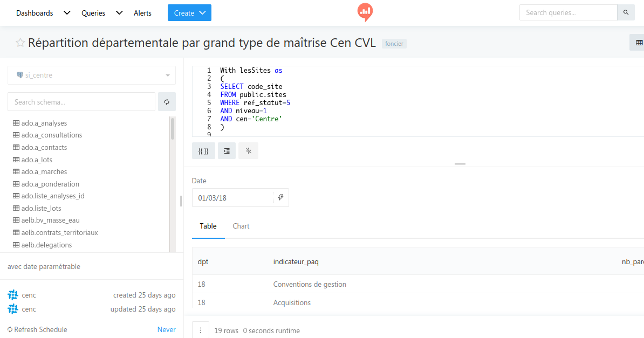
Task: Click the blue Create button
Action: click(x=189, y=12)
